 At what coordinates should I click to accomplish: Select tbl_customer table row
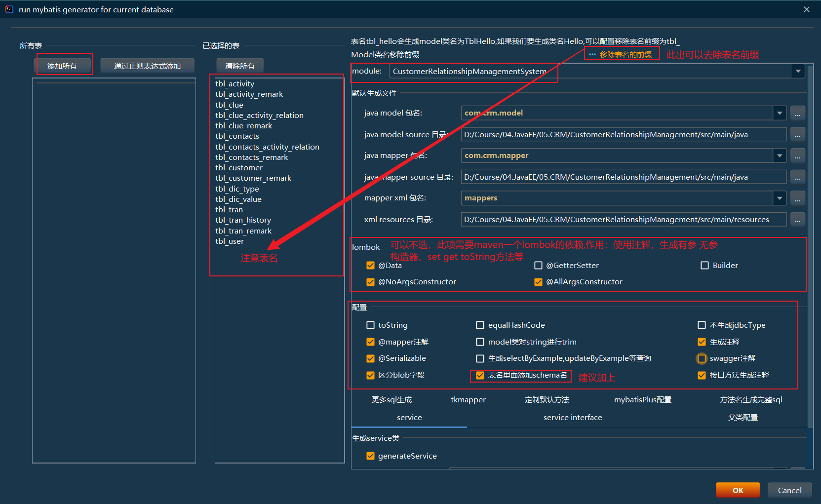click(x=279, y=168)
